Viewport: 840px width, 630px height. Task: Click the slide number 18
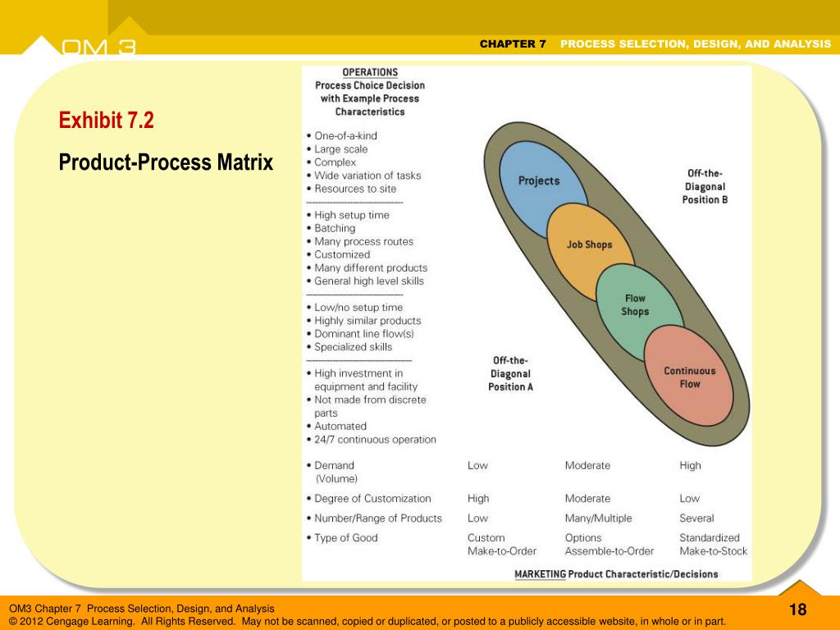(797, 609)
